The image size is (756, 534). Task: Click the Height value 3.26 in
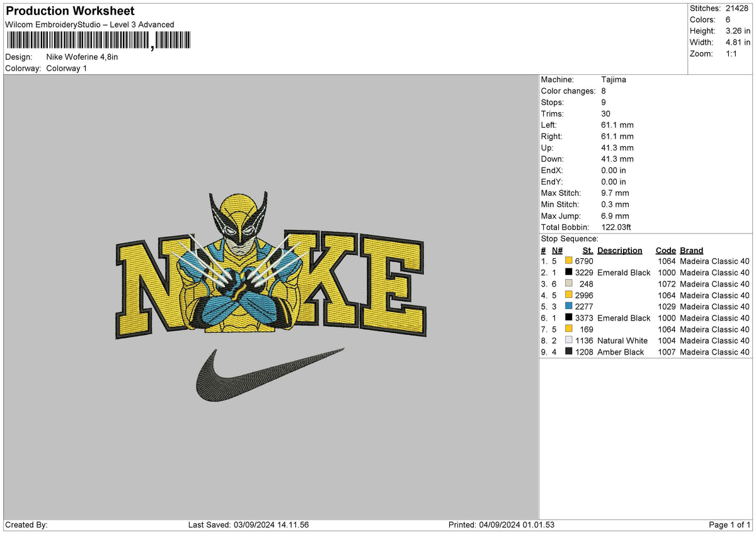738,31
